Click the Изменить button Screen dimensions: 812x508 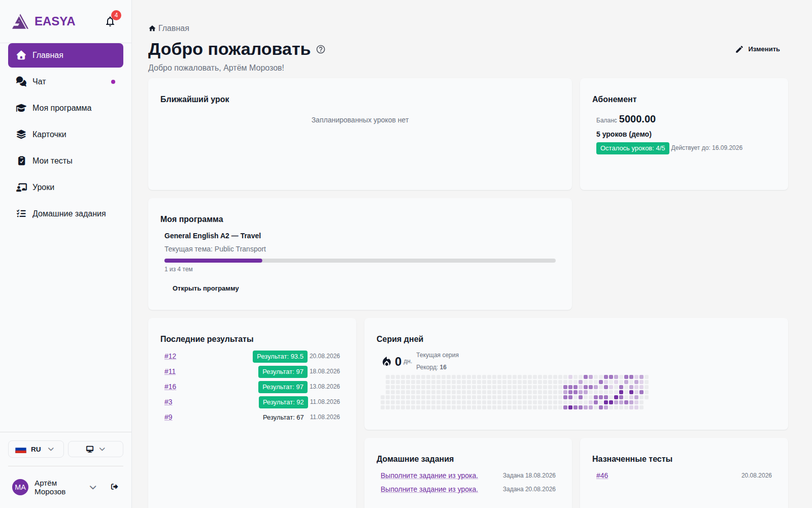(x=758, y=49)
